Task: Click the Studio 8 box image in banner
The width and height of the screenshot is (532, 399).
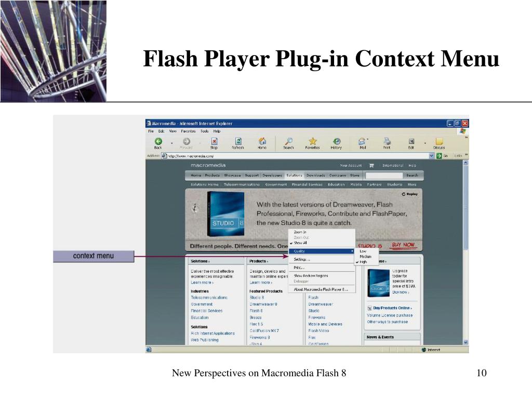Action: 225,214
